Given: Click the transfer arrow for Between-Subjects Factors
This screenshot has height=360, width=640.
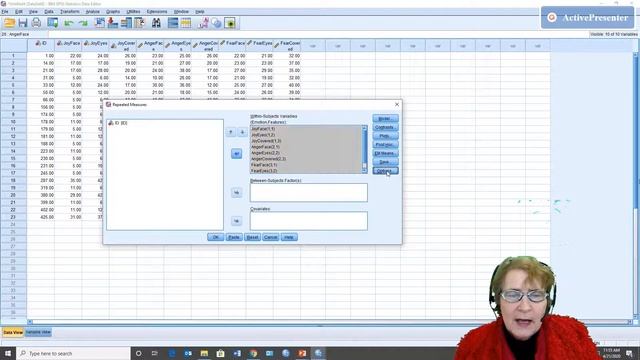Looking at the screenshot, I should coord(236,193).
